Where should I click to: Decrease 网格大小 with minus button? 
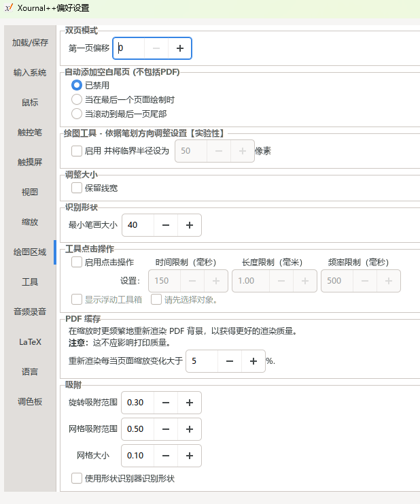coord(166,456)
